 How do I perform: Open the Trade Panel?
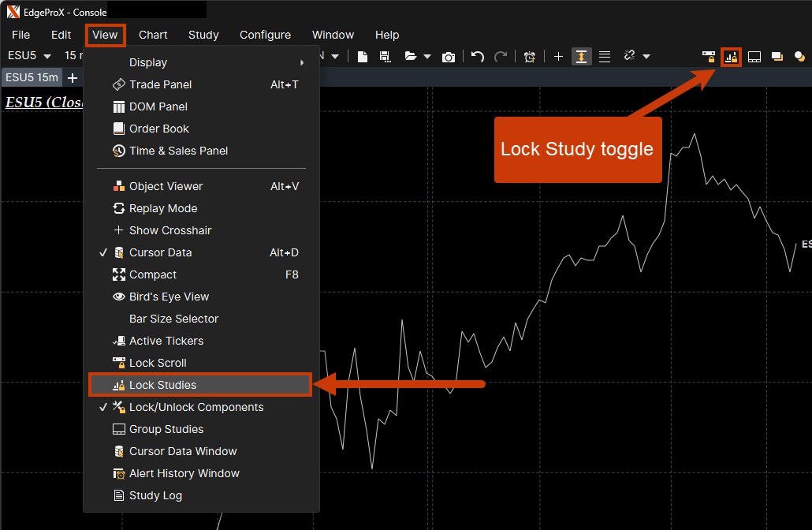(x=160, y=84)
